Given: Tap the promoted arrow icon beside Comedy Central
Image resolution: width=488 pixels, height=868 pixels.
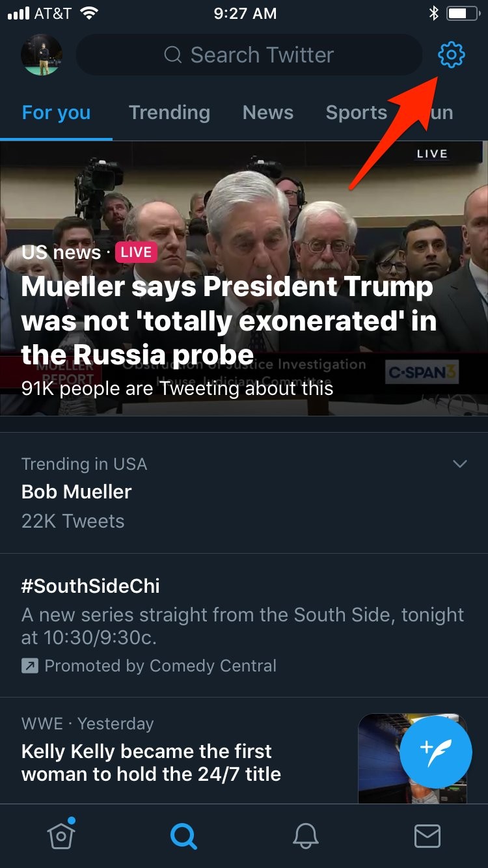Looking at the screenshot, I should (x=30, y=666).
